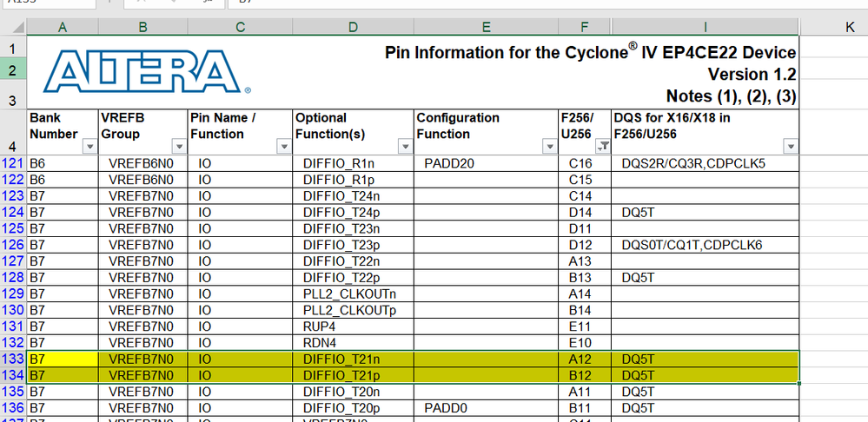The height and width of the screenshot is (422, 868).
Task: Click the 'Version 1.2' text
Action: tap(752, 74)
